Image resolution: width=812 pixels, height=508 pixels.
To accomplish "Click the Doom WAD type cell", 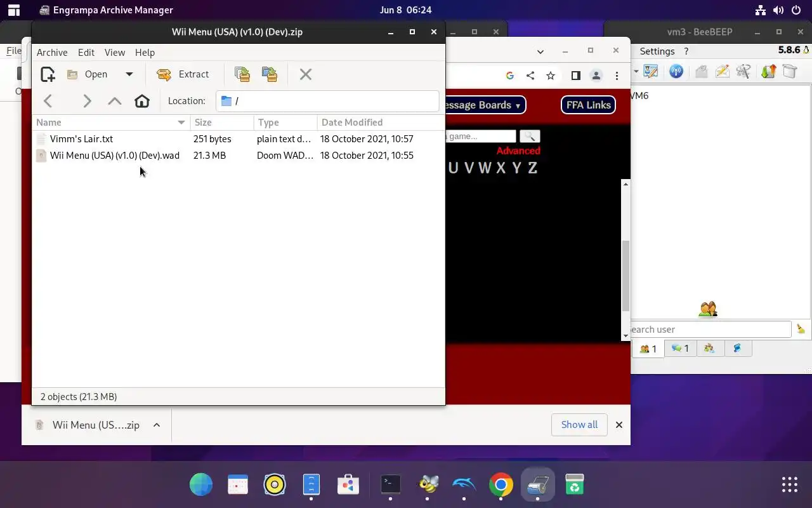I will 285,156.
